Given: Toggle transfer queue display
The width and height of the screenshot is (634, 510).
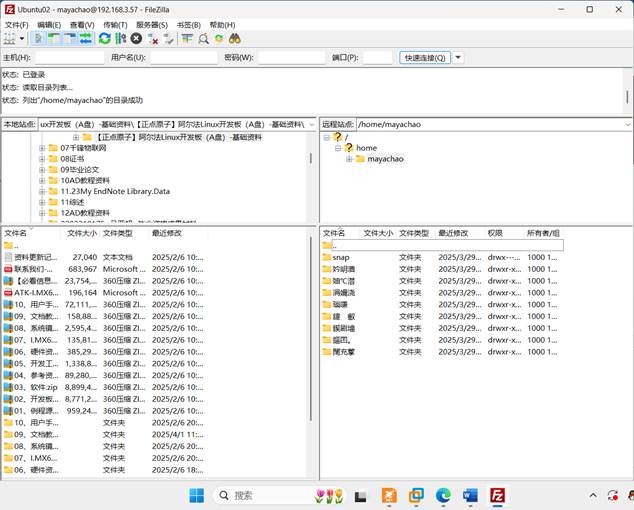Looking at the screenshot, I should pyautogui.click(x=85, y=39).
